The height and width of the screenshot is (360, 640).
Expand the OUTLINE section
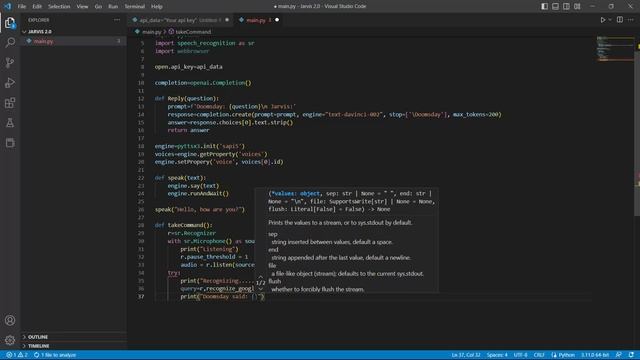point(74,337)
